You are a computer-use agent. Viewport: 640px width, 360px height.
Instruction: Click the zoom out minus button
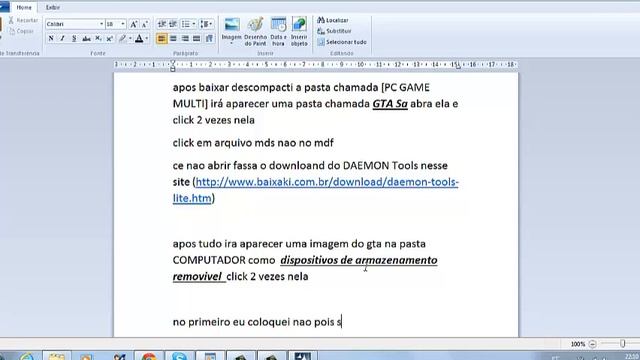(x=593, y=344)
